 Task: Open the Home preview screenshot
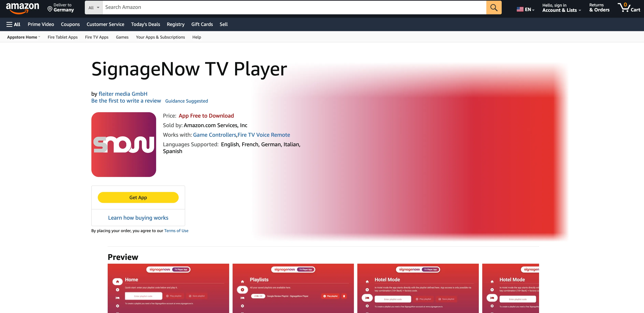click(168, 288)
